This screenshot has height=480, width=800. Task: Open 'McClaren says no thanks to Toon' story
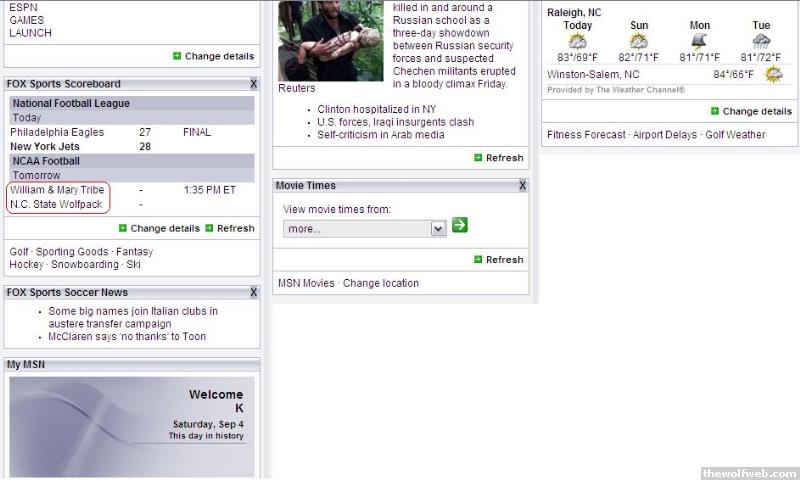[x=127, y=337]
